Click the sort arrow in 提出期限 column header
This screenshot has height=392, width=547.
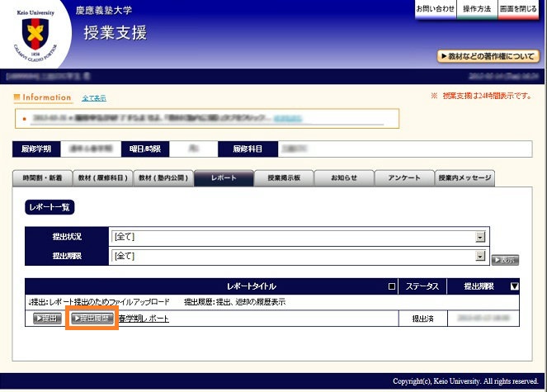coord(515,286)
